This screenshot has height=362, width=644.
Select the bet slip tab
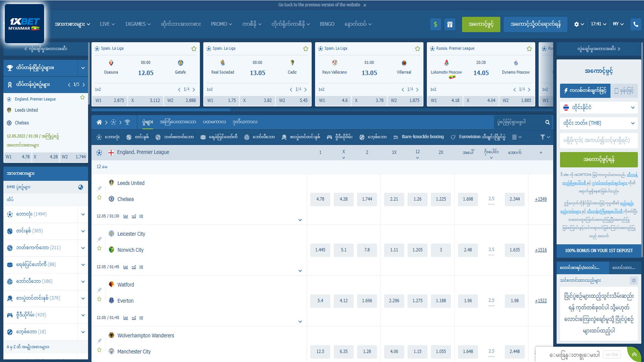582,267
